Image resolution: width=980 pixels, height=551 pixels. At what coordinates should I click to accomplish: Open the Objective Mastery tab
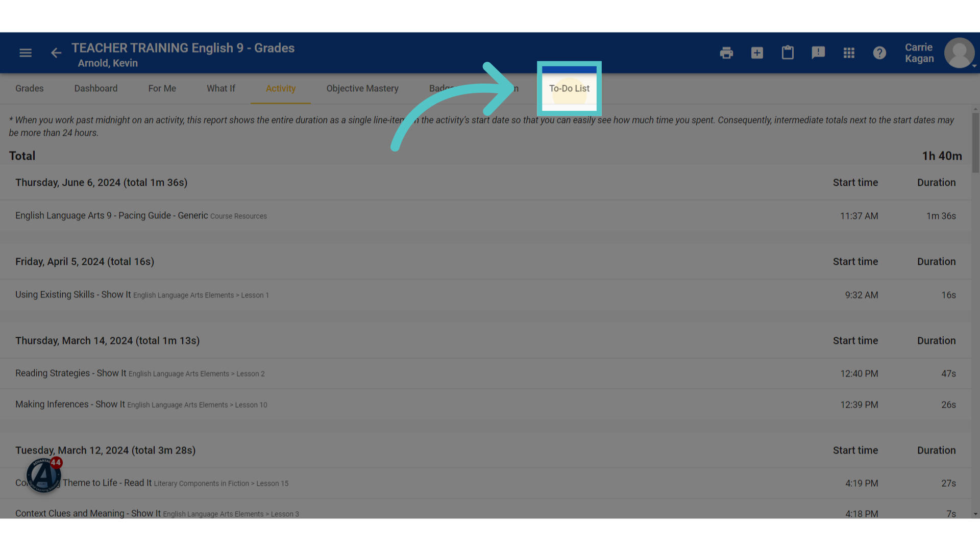[x=362, y=88]
